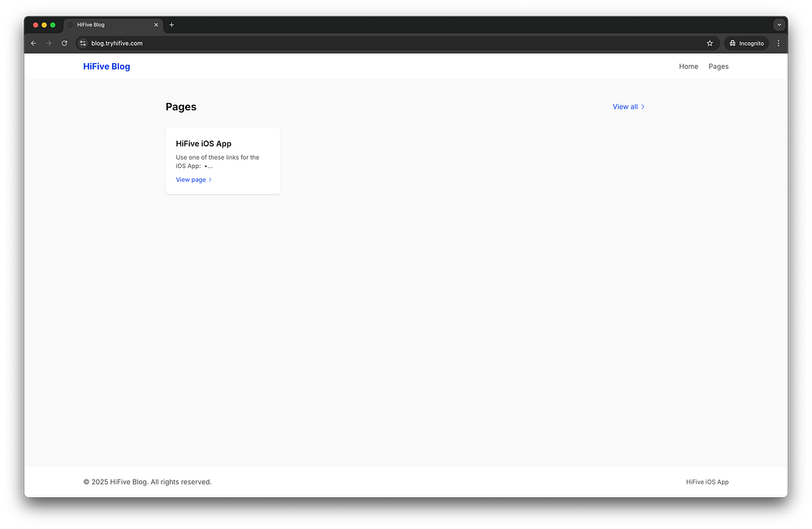The image size is (812, 529).
Task: Click the View all pages link
Action: click(628, 106)
